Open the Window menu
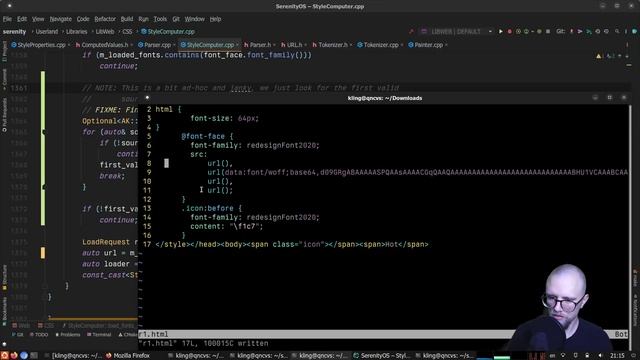 [x=194, y=19]
